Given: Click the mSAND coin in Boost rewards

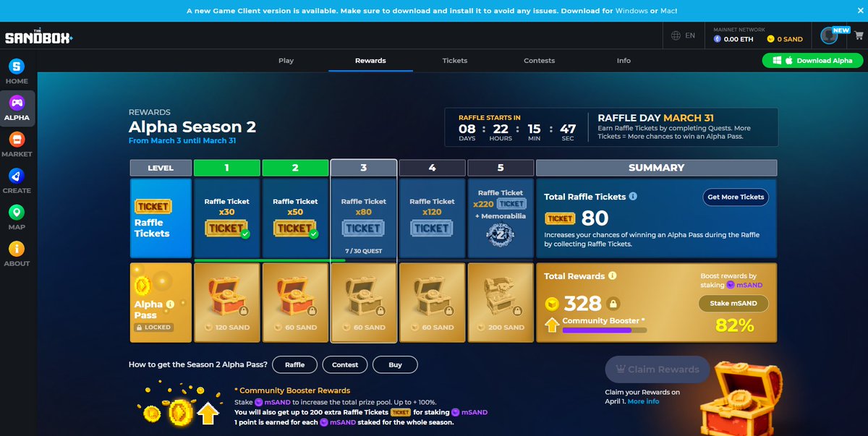Looking at the screenshot, I should pyautogui.click(x=731, y=285).
